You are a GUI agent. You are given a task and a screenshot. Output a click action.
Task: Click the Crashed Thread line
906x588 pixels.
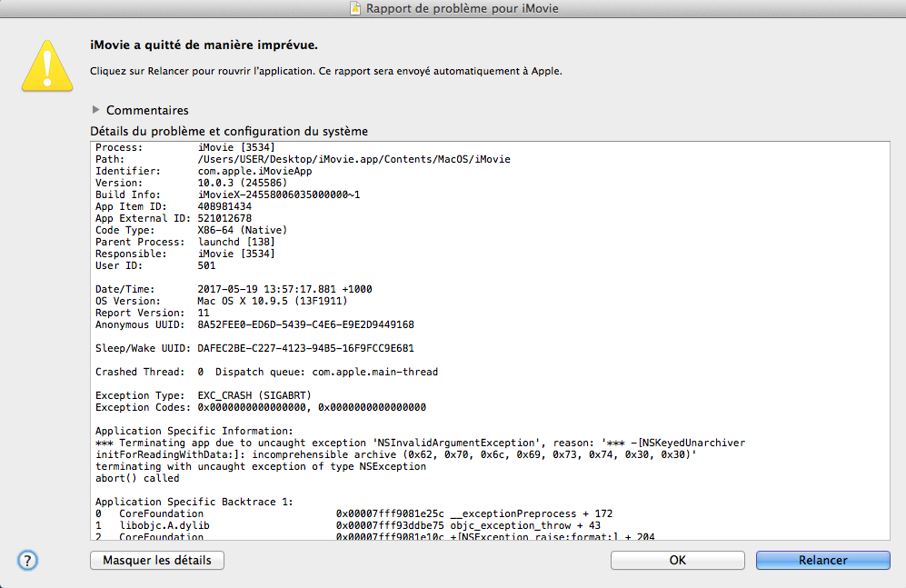[266, 372]
